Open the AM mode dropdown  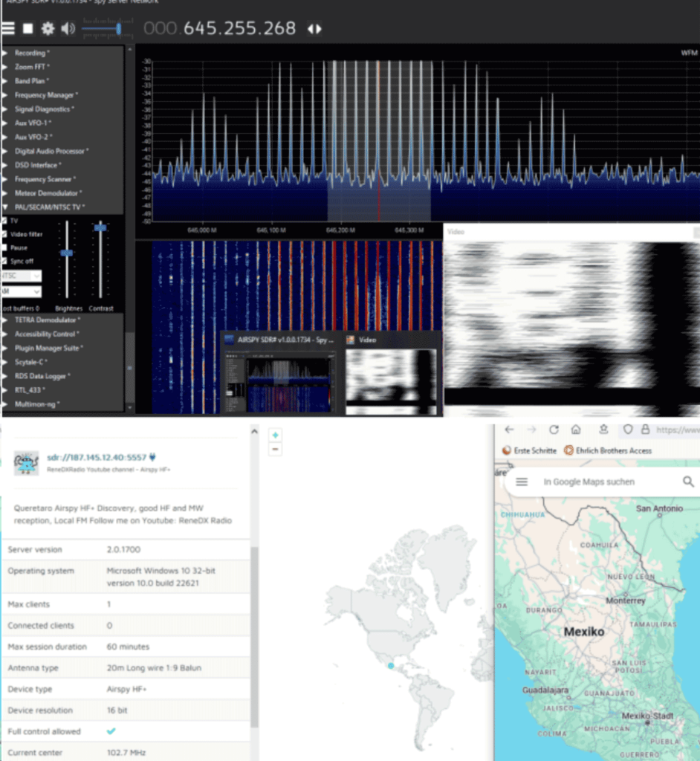click(22, 291)
